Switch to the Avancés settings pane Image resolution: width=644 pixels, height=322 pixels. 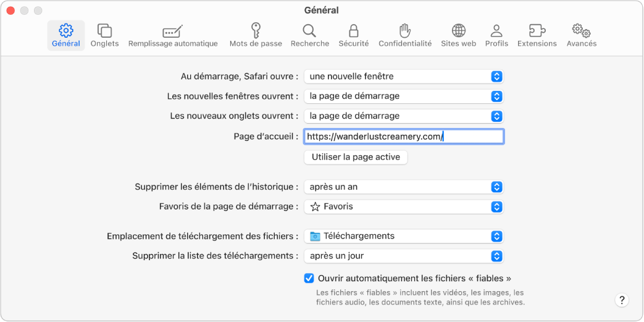click(x=581, y=35)
